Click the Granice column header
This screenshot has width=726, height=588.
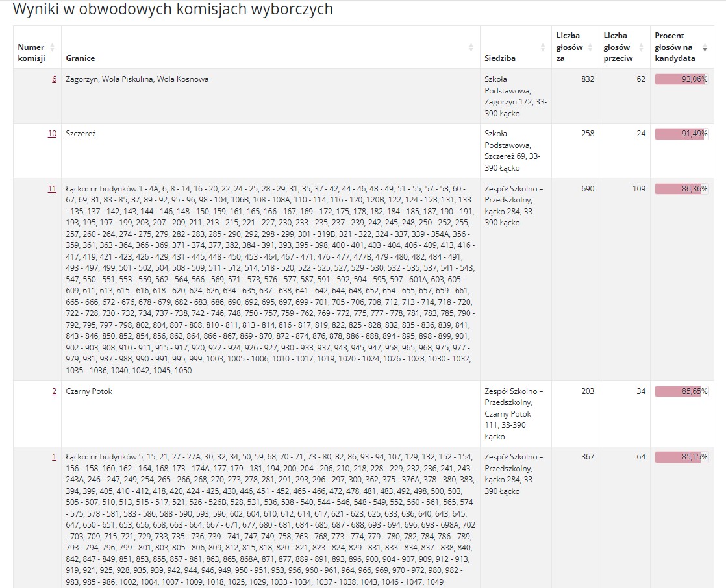click(x=270, y=47)
